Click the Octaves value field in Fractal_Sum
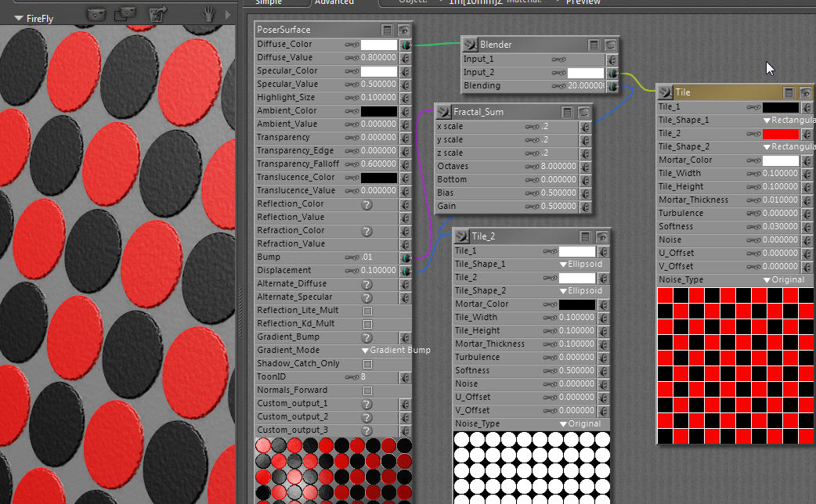816x504 pixels. coord(559,167)
